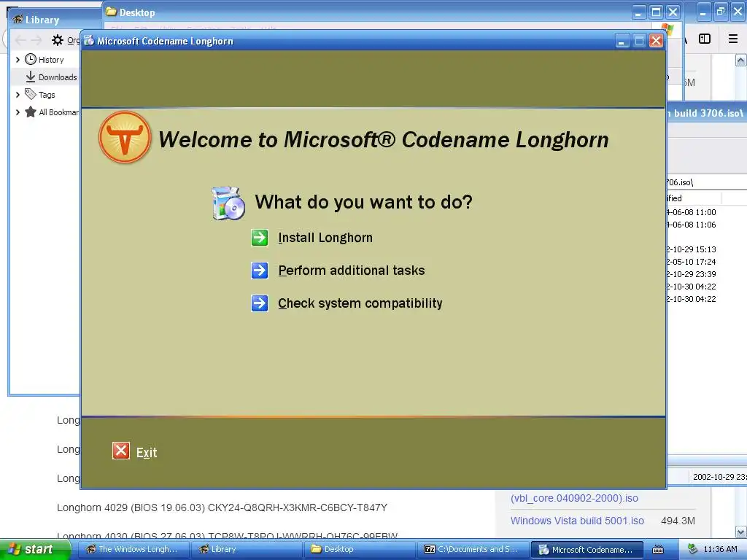
Task: Click the Check system compatibility arrow icon
Action: click(260, 303)
